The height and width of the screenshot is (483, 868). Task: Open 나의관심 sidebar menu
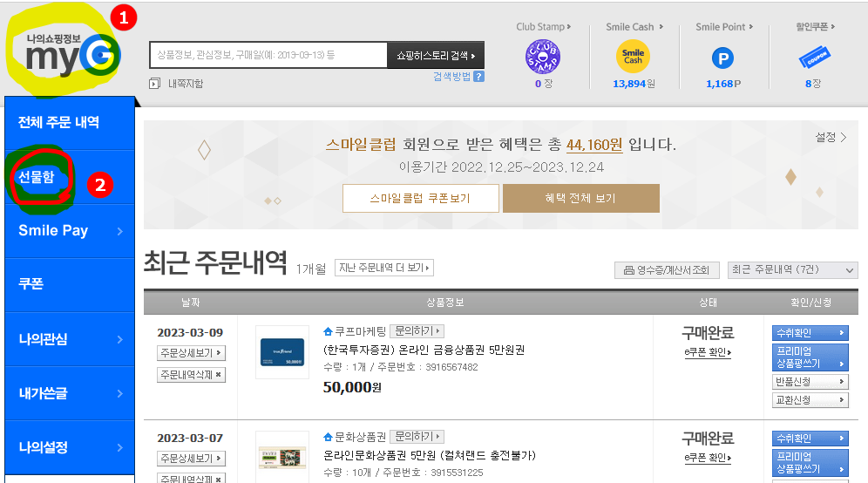70,339
